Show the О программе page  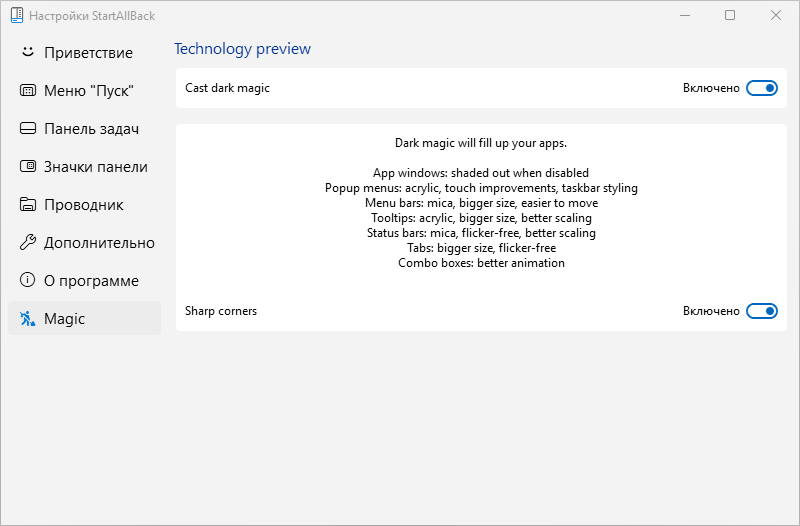91,281
